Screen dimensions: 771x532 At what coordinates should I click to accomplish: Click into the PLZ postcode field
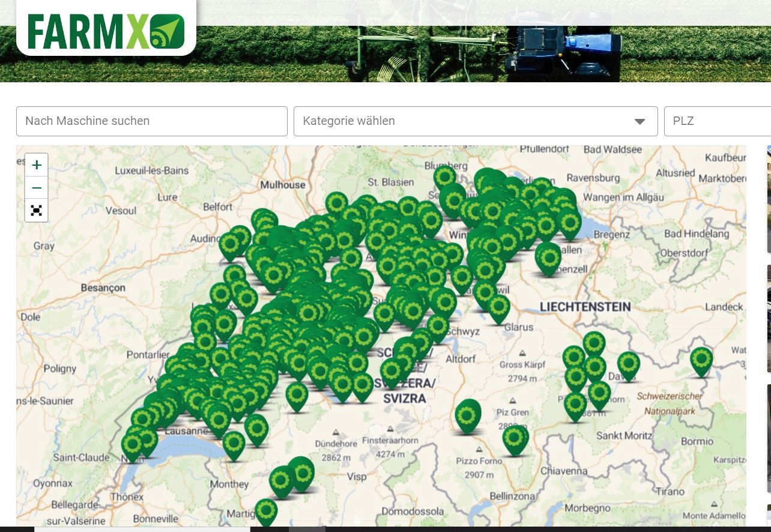717,121
